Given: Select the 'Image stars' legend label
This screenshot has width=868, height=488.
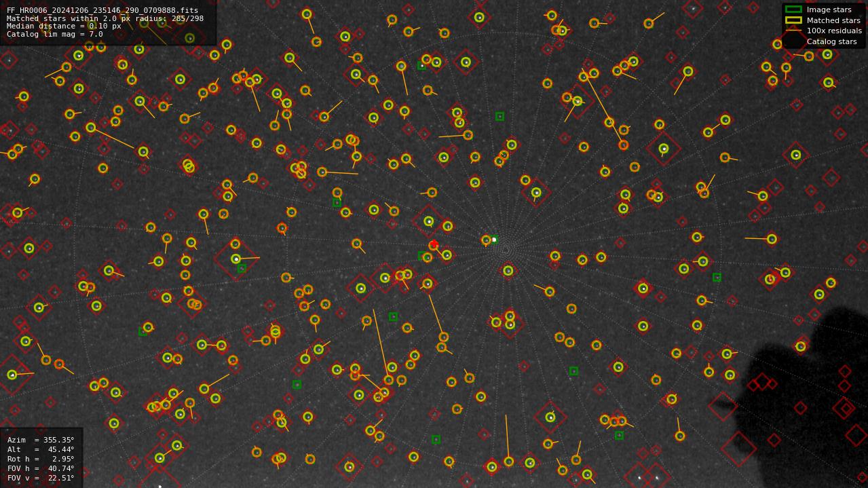Looking at the screenshot, I should [829, 10].
